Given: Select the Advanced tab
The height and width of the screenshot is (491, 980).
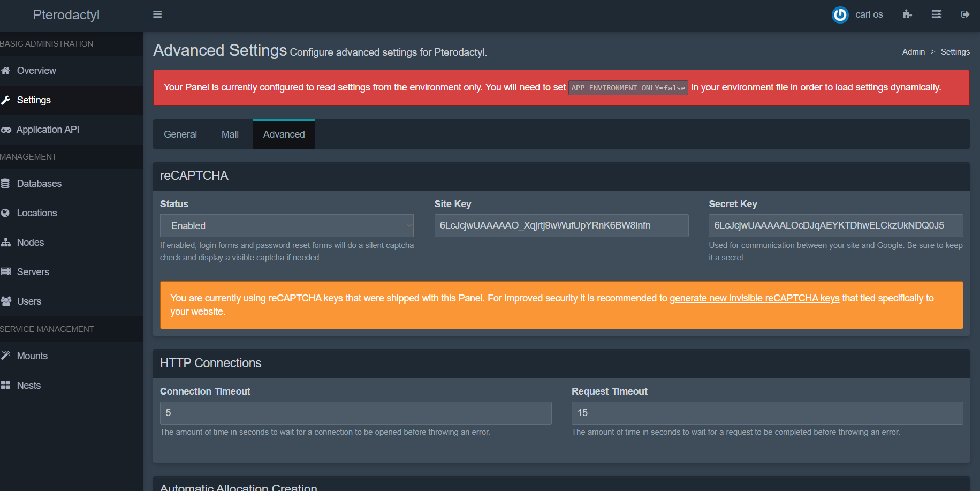Looking at the screenshot, I should click(x=284, y=134).
